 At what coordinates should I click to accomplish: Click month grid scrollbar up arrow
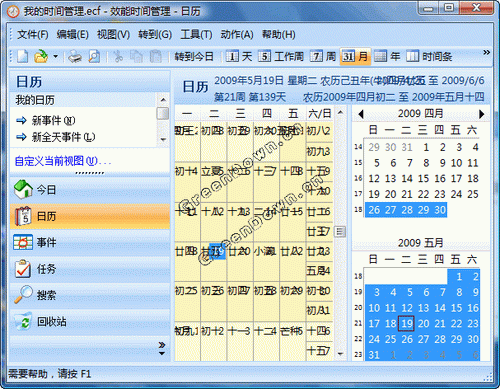[340, 112]
